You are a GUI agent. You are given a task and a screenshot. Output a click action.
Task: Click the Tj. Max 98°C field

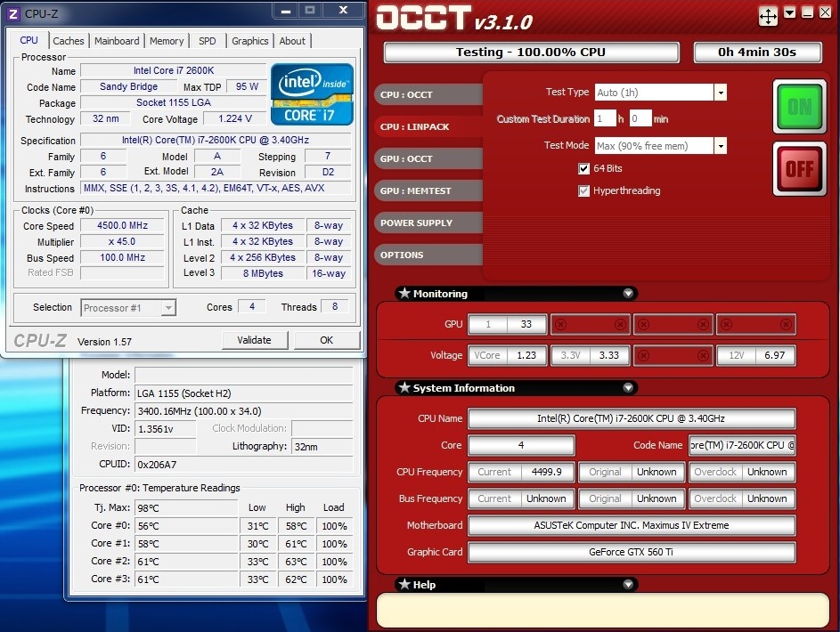tap(186, 508)
